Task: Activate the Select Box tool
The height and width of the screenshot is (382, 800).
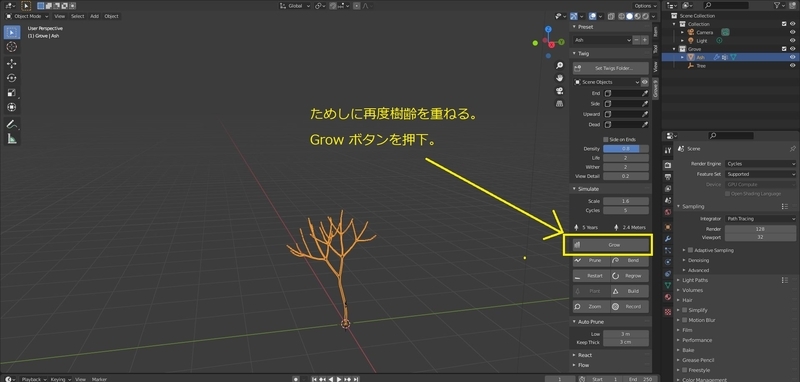Action: coord(11,32)
